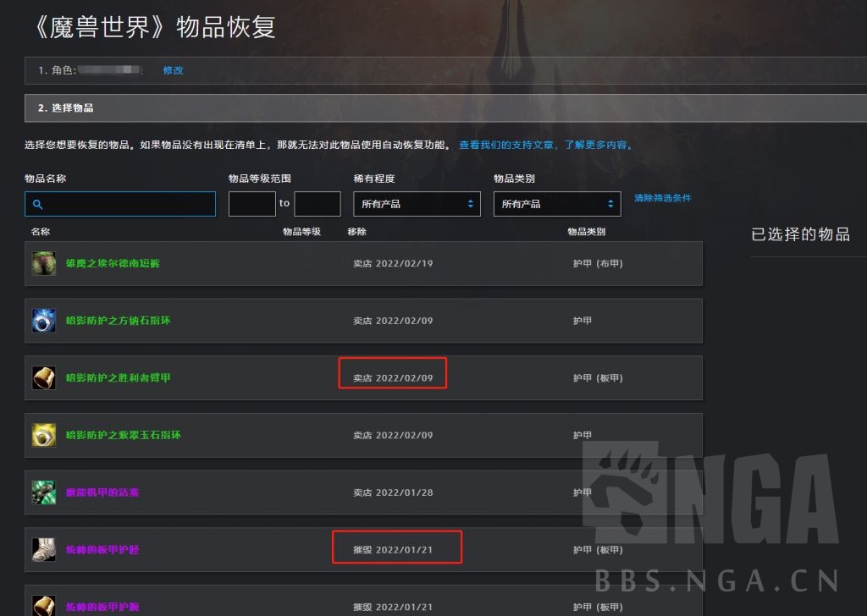Click the removal date in the 暗影防护之方钠石指环 row
Image resolution: width=867 pixels, height=616 pixels.
(x=393, y=321)
